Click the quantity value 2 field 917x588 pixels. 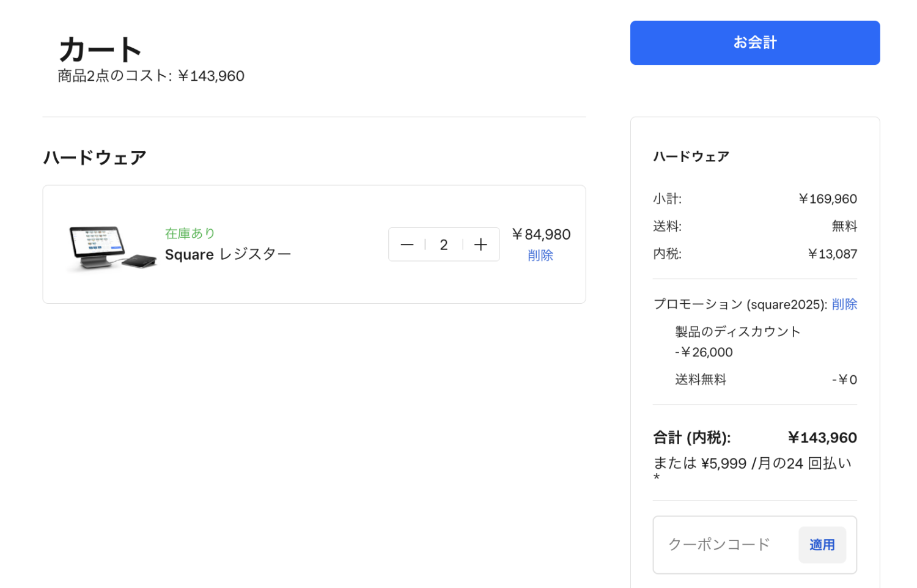tap(444, 244)
